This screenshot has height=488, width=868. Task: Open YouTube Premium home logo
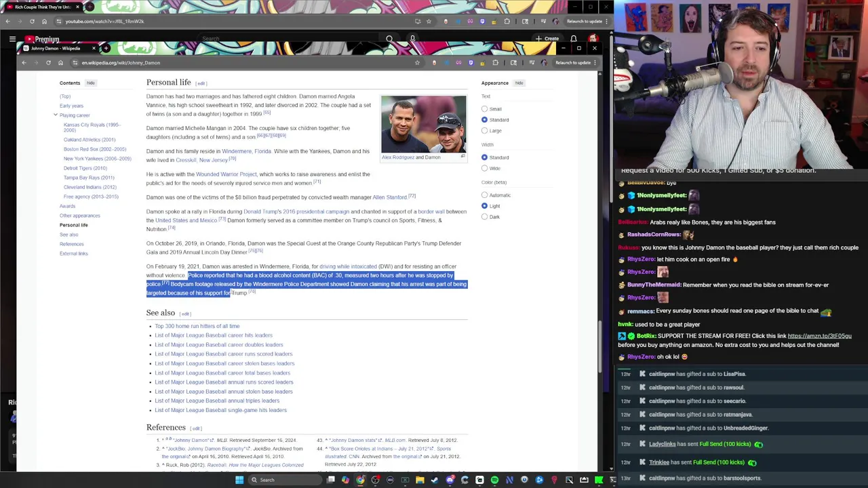click(43, 39)
